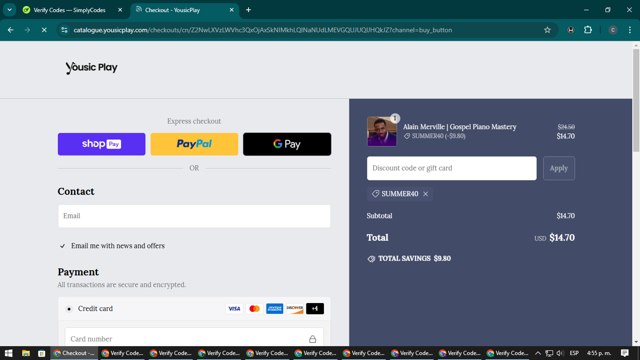640x360 pixels.
Task: Open the notification center
Action: click(x=625, y=353)
